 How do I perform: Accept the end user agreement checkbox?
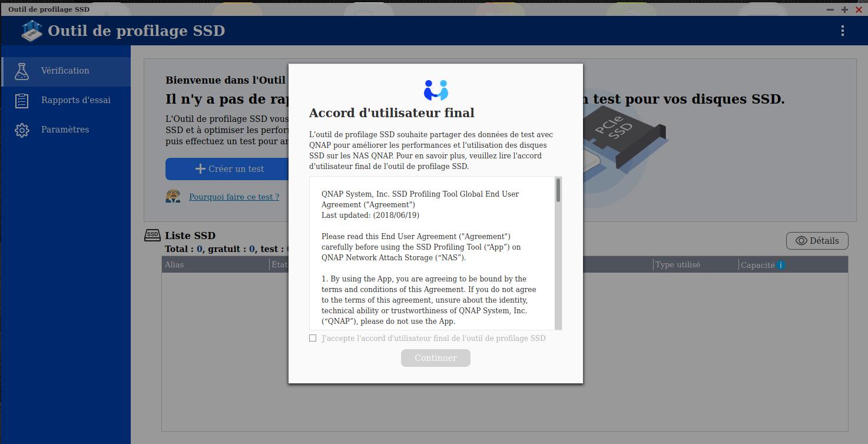[313, 338]
